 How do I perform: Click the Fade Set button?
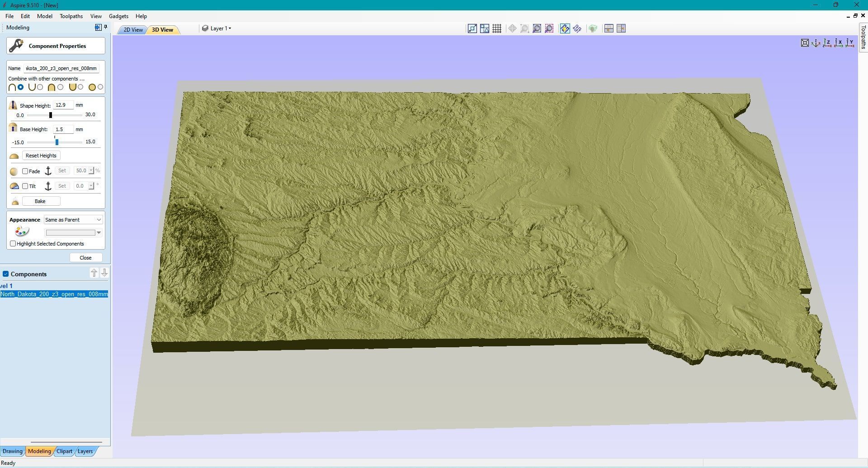62,171
